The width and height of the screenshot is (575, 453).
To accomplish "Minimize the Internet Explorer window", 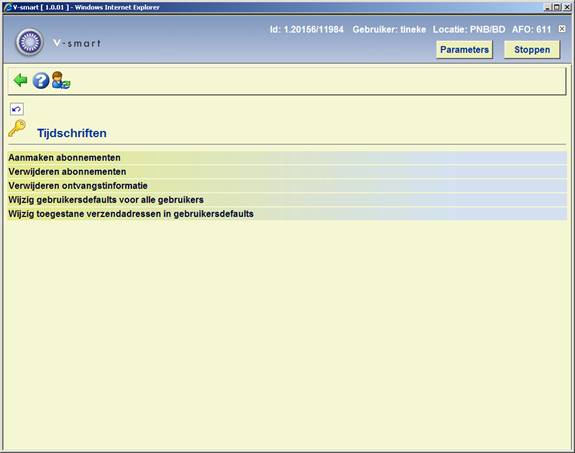I will coord(548,7).
